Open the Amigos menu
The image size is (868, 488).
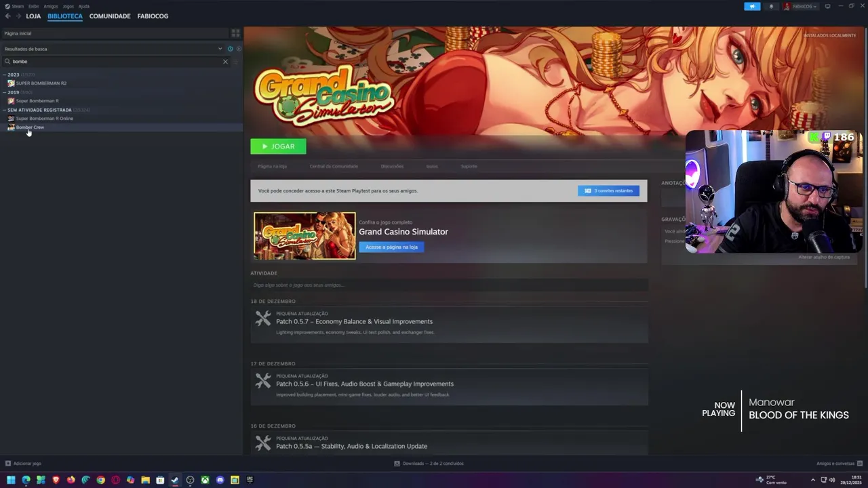pos(51,6)
